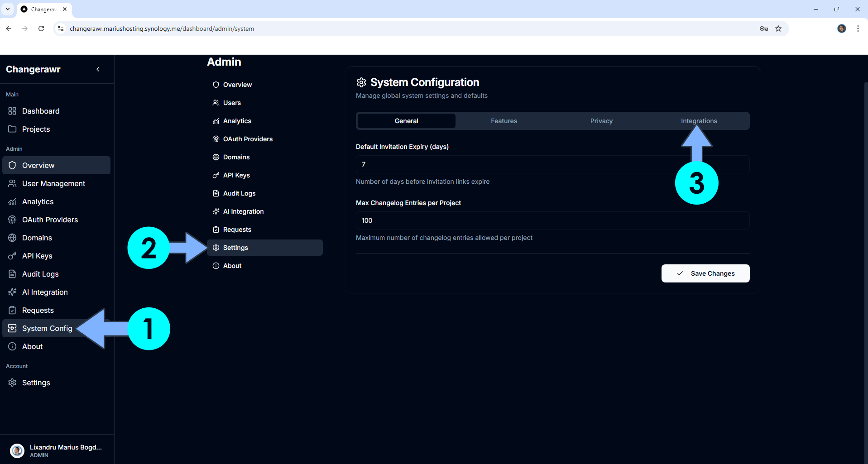
Task: Open the password manager key icon
Action: click(x=764, y=29)
